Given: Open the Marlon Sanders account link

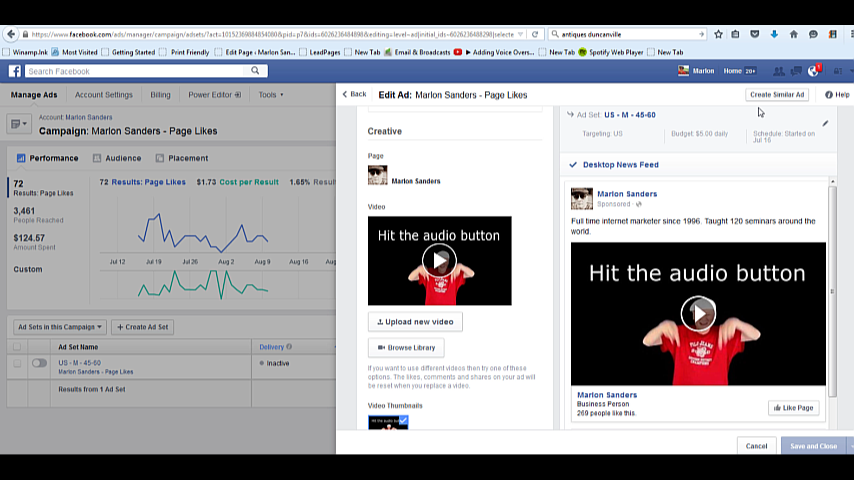Looking at the screenshot, I should pyautogui.click(x=89, y=117).
